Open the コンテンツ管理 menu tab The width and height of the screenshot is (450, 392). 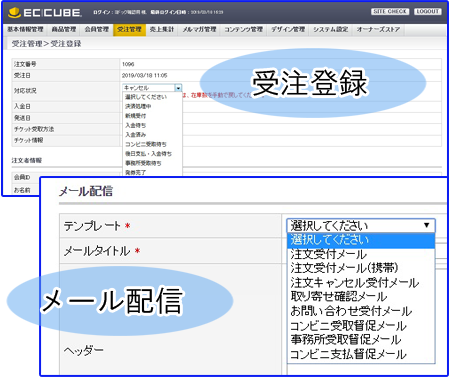tap(244, 29)
